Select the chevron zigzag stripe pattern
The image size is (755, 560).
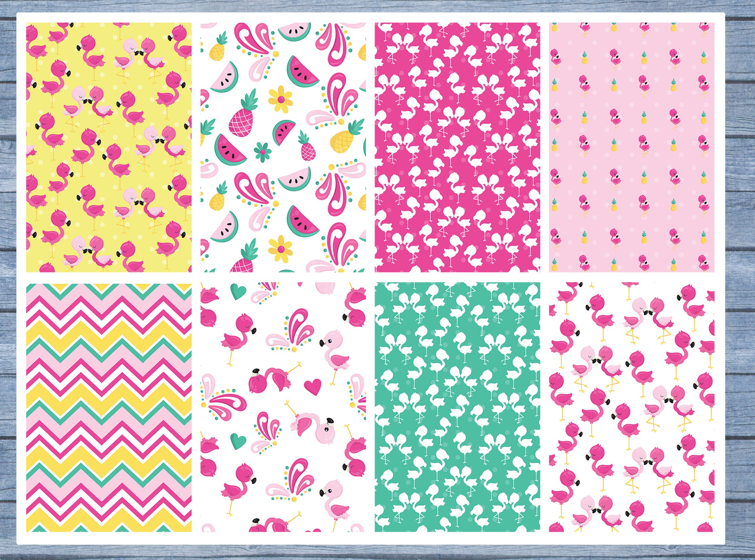tap(109, 407)
